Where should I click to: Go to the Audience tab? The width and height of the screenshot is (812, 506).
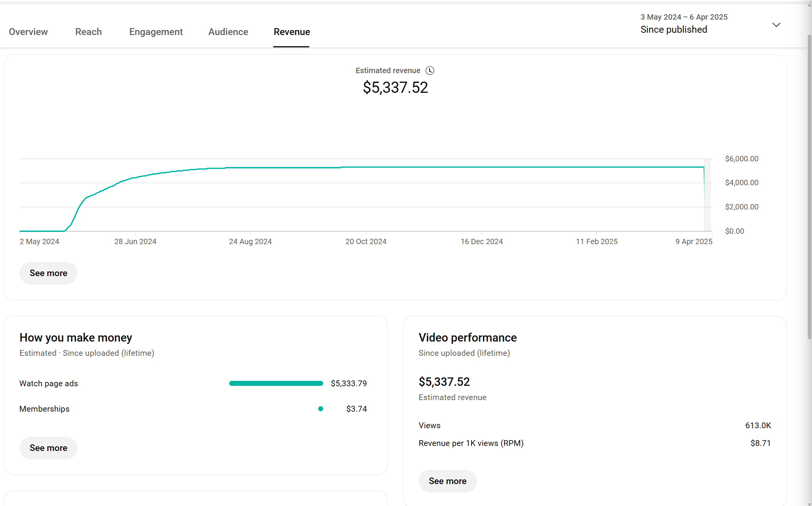coord(228,32)
